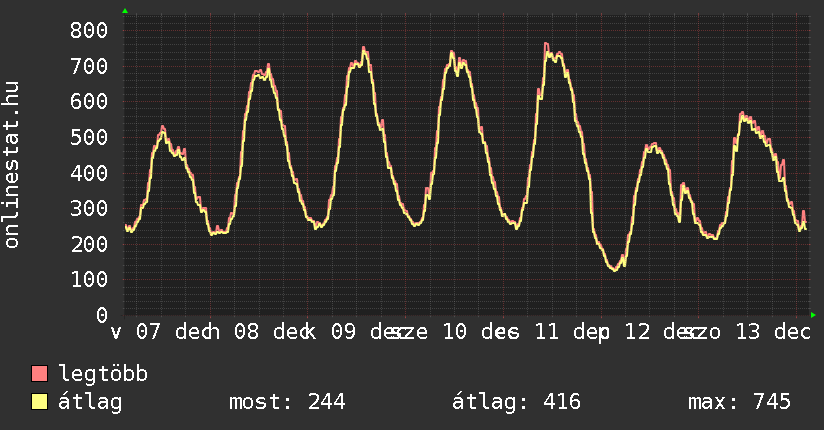Click the lowest dip near 12 dec

pos(613,269)
